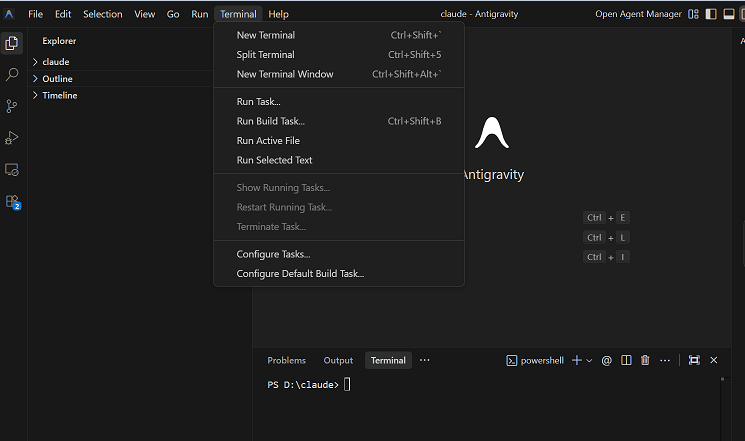Choose New Terminal from the menu

(x=339, y=35)
